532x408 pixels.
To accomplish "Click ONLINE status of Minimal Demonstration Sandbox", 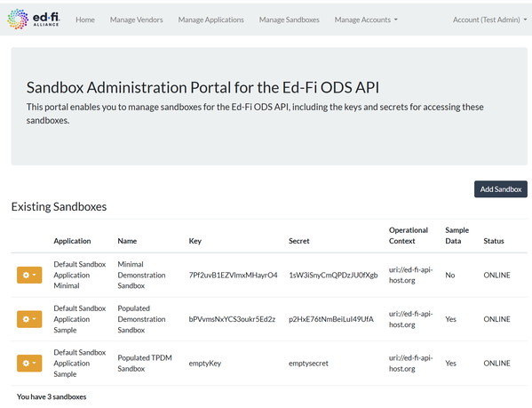I will pyautogui.click(x=496, y=275).
